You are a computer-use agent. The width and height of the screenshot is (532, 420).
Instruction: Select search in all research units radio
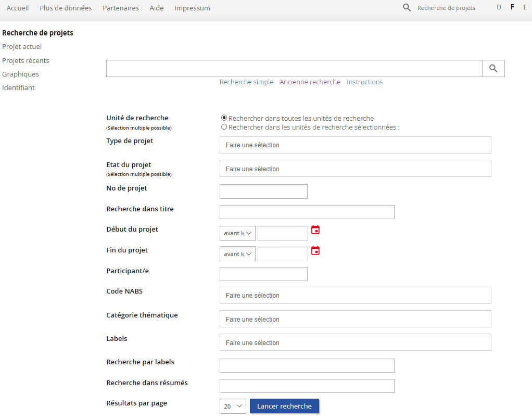point(224,118)
